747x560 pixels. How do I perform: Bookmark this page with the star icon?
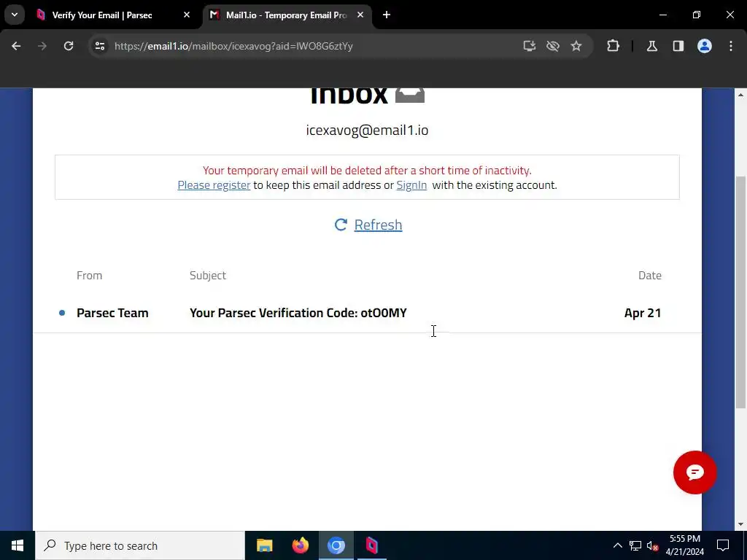[576, 46]
